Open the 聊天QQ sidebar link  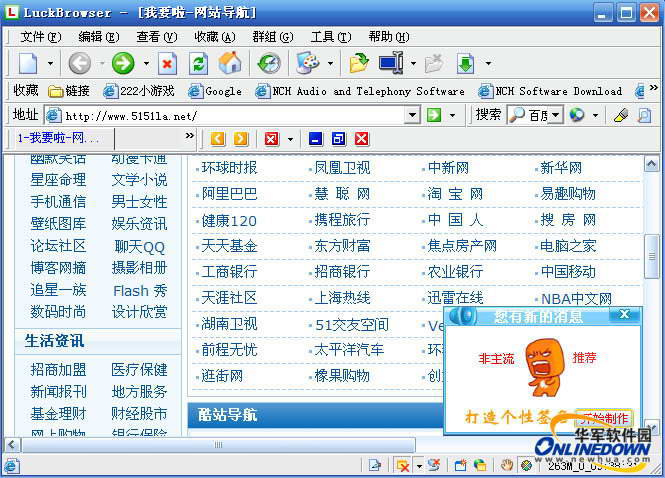(140, 247)
